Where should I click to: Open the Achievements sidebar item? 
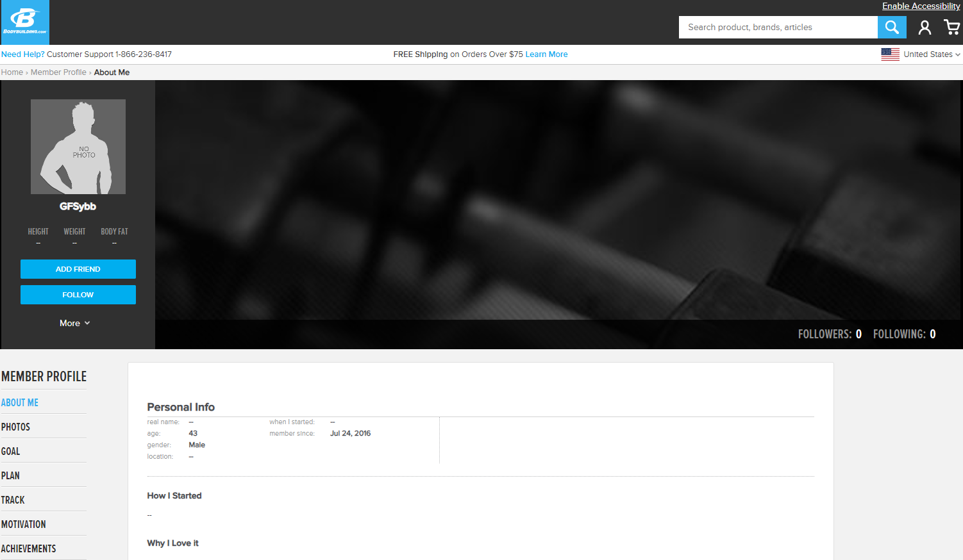coord(28,548)
